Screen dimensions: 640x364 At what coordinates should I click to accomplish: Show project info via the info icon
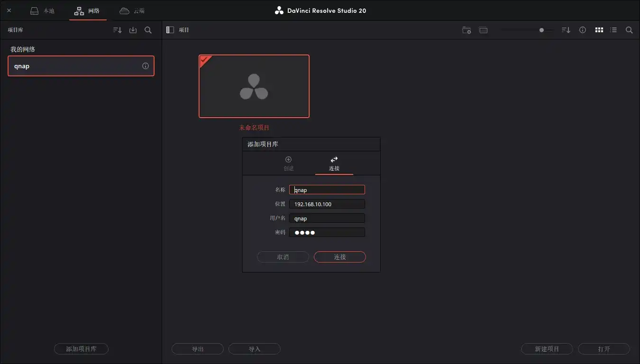[582, 29]
